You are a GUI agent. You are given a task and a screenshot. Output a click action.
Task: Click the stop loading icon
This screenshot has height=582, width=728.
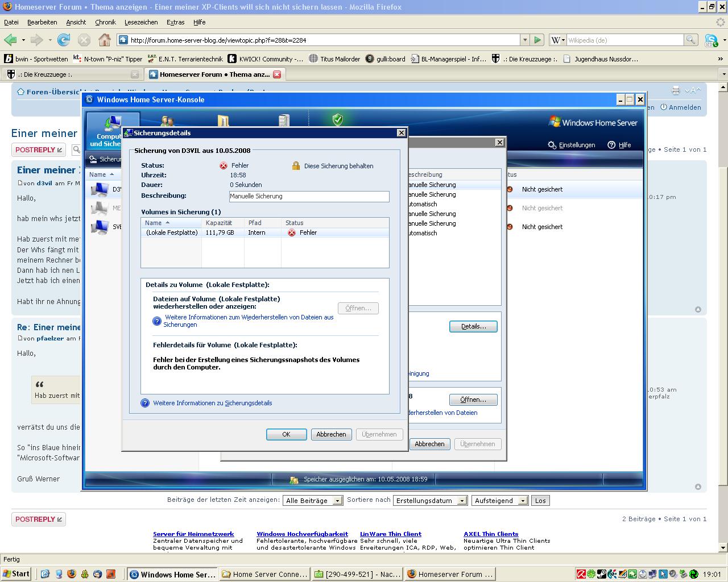(x=84, y=40)
